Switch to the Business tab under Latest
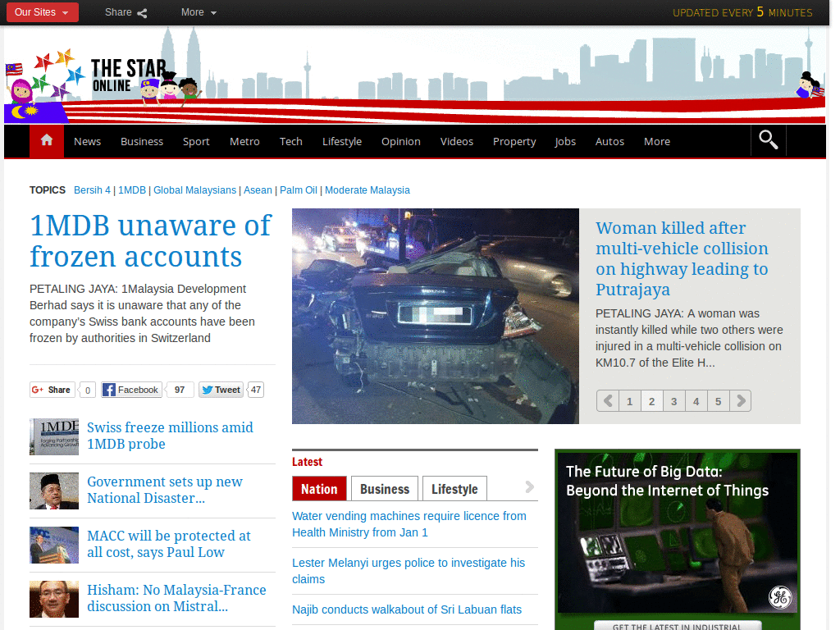This screenshot has height=630, width=840. click(x=384, y=488)
